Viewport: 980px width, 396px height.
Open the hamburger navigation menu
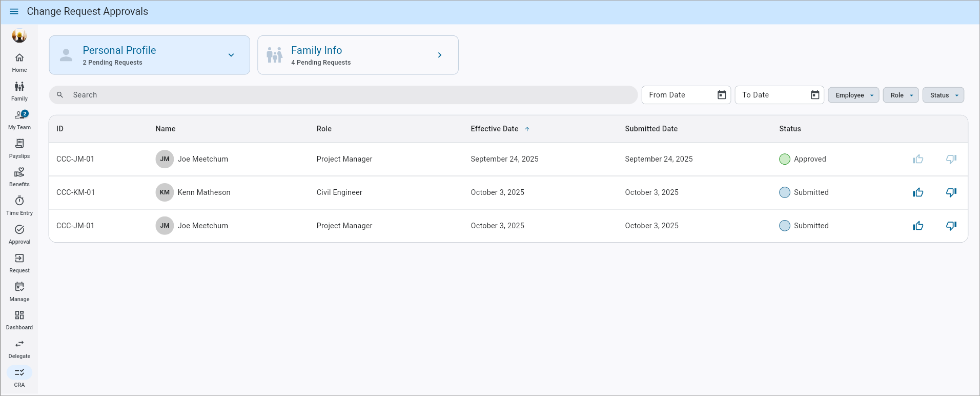pos(14,12)
